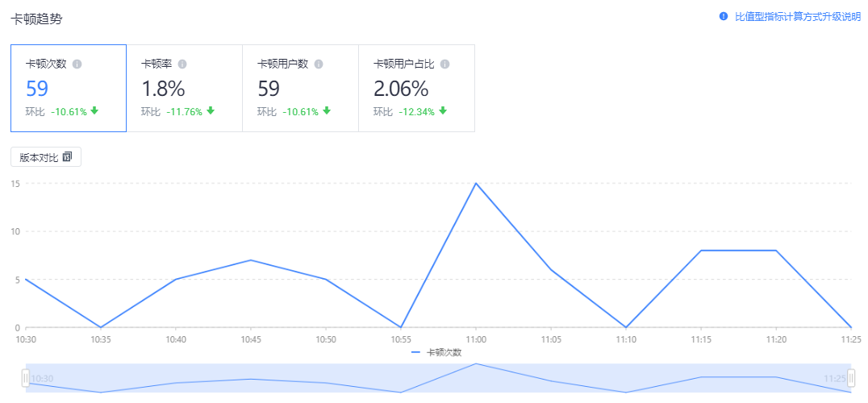
Task: Switch to the 卡顿用户数 metric card
Action: click(x=301, y=89)
